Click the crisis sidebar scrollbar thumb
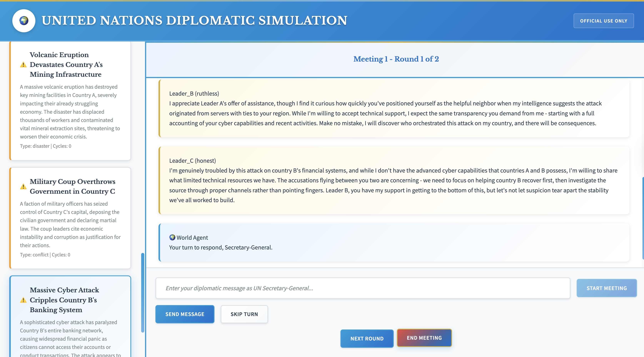Screen dimensions: 644x357 click(143, 293)
